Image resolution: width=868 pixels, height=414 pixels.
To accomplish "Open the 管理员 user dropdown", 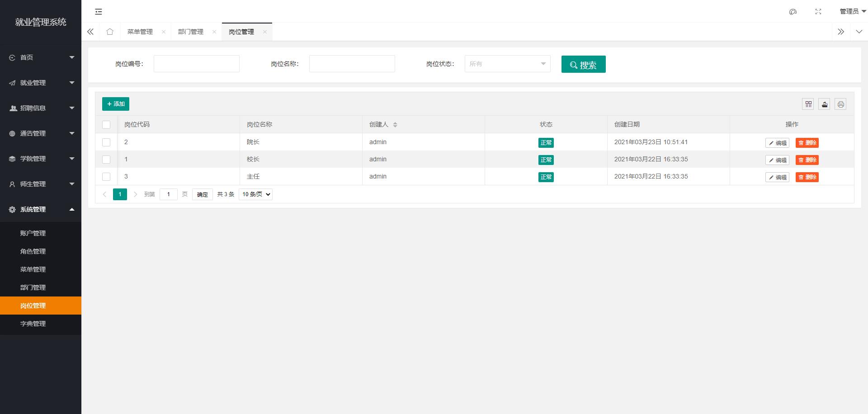I will [853, 12].
